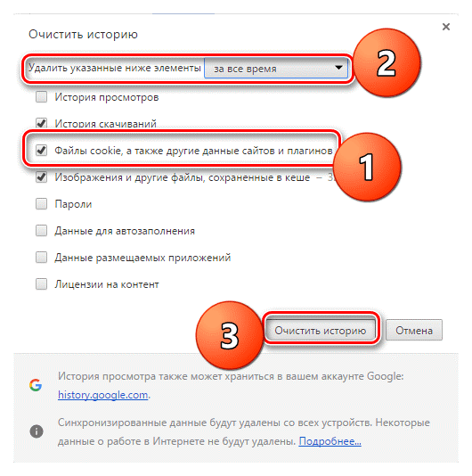Open the Подробнее link
The image size is (472, 476).
tap(330, 440)
